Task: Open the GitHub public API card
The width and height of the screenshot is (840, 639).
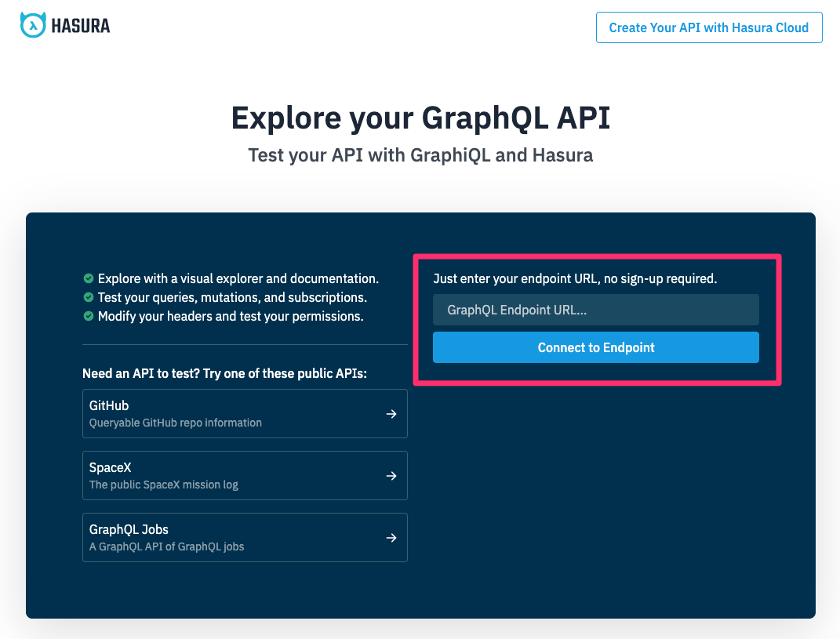Action: [x=245, y=414]
